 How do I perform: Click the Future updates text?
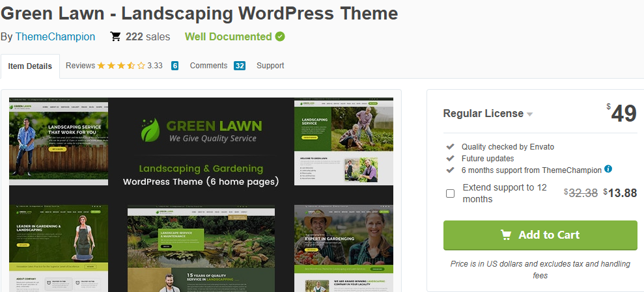pos(488,158)
